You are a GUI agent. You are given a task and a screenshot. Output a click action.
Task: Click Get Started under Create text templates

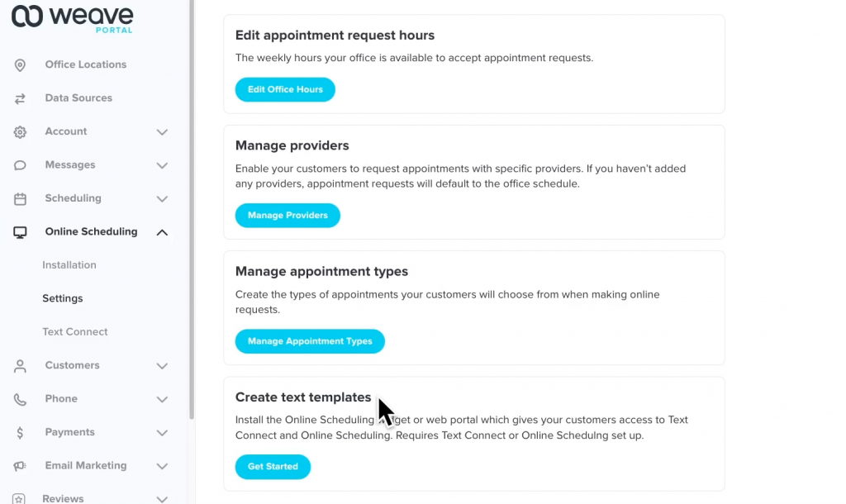pos(273,467)
